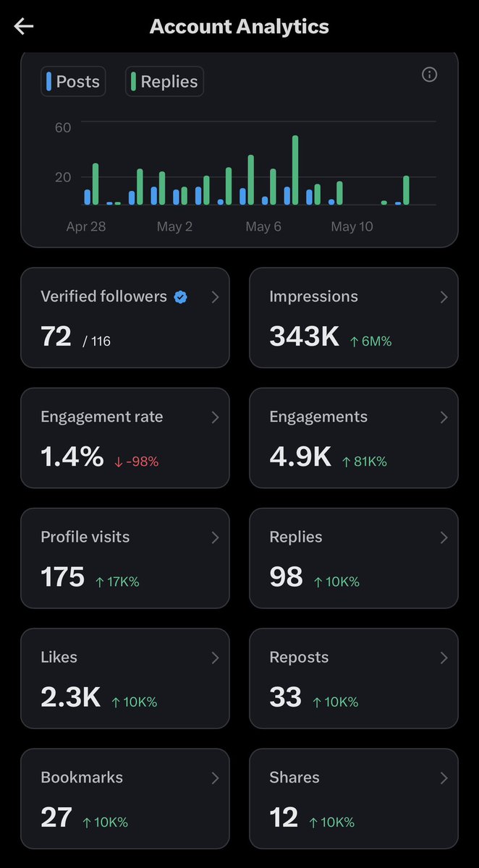Select the 2.3K likes value
Image resolution: width=479 pixels, height=868 pixels.
(x=70, y=697)
